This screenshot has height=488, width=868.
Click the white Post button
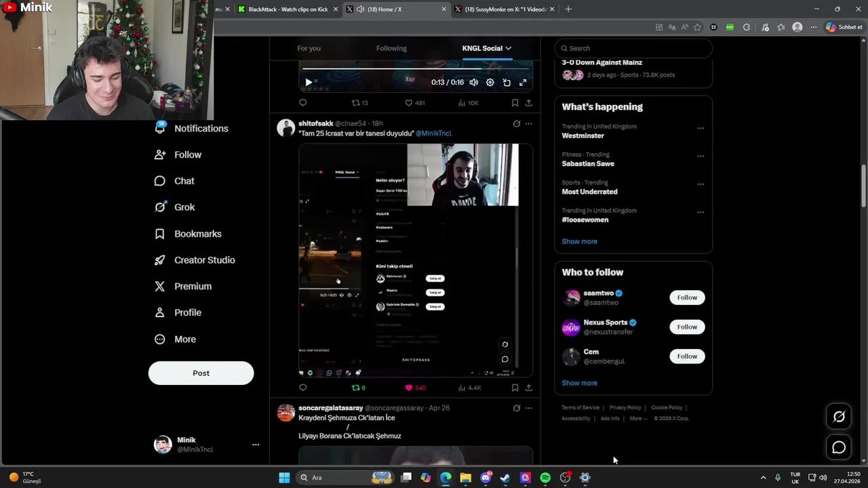[201, 373]
